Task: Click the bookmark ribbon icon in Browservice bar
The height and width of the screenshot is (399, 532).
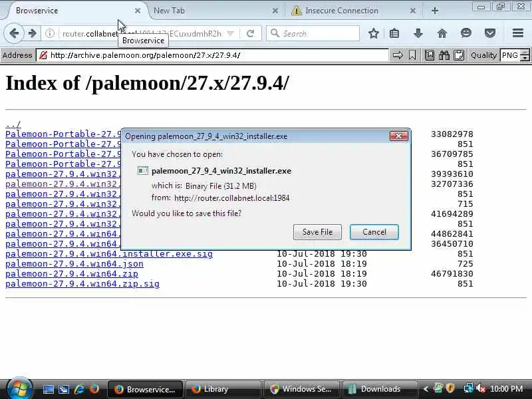Action: click(412, 55)
